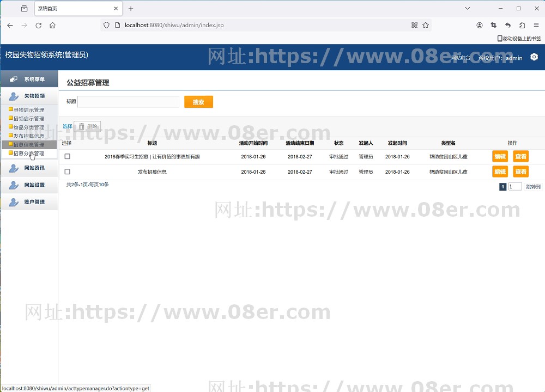Expand the 失物招领 menu section
Image resolution: width=545 pixels, height=392 pixels.
tap(29, 96)
